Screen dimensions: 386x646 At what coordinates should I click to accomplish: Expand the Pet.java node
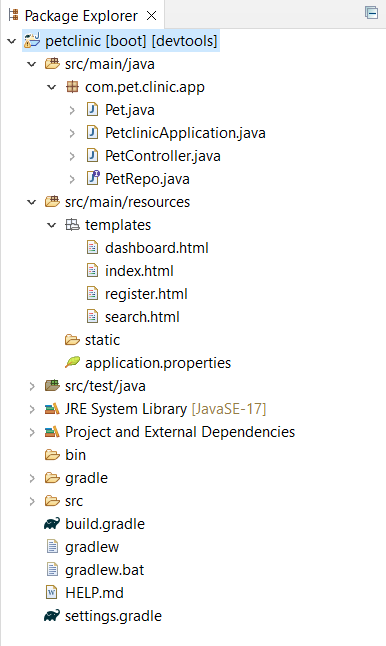coord(72,110)
